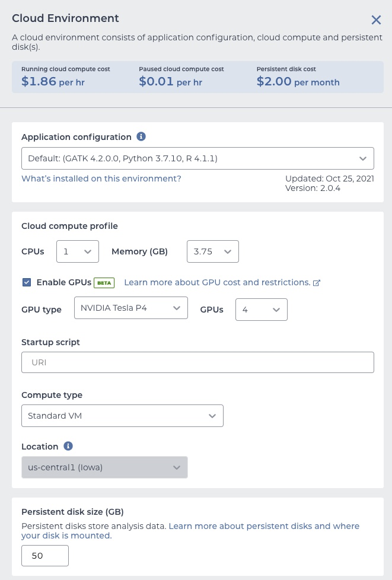This screenshot has height=580, width=392.
Task: Uncheck the Enable GPUs checkbox
Action: pyautogui.click(x=27, y=282)
